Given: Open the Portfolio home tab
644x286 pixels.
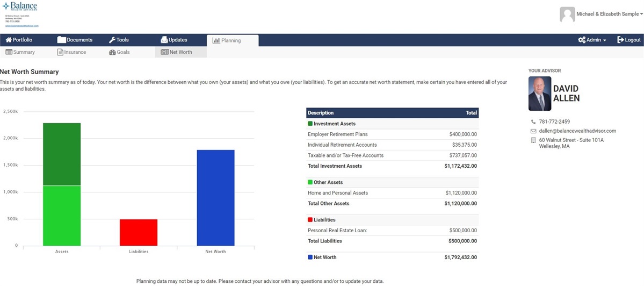Looking at the screenshot, I should (x=19, y=40).
